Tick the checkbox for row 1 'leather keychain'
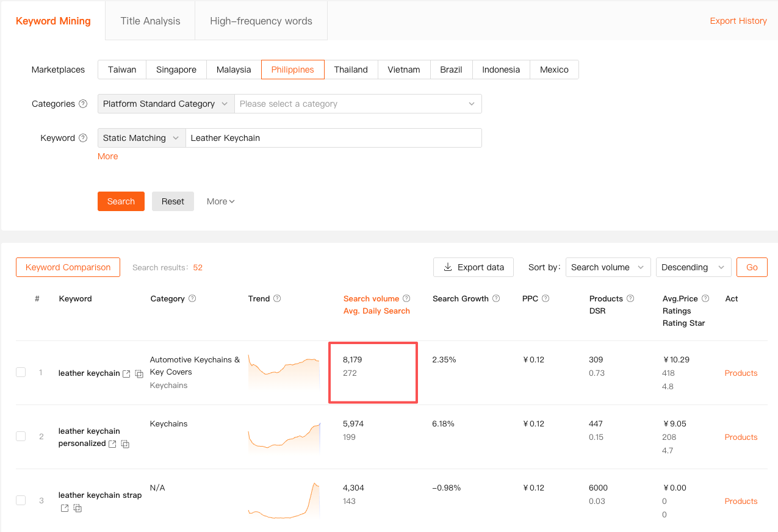The height and width of the screenshot is (532, 778). click(x=21, y=372)
